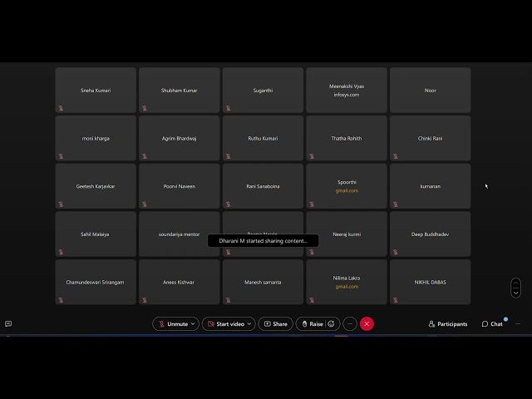532x399 pixels.
Task: Click the Share content button
Action: click(275, 324)
